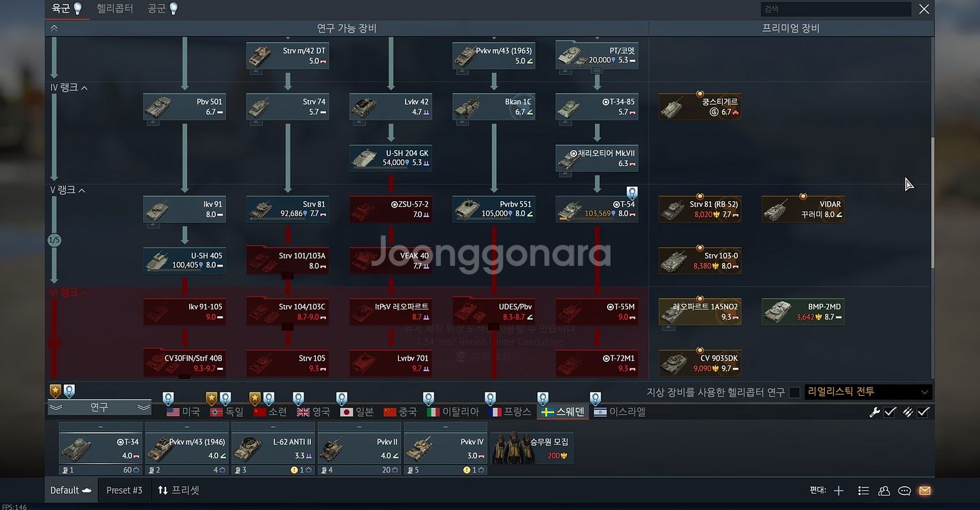The image size is (980, 510).
Task: Select the 미국 nation tab
Action: point(183,412)
